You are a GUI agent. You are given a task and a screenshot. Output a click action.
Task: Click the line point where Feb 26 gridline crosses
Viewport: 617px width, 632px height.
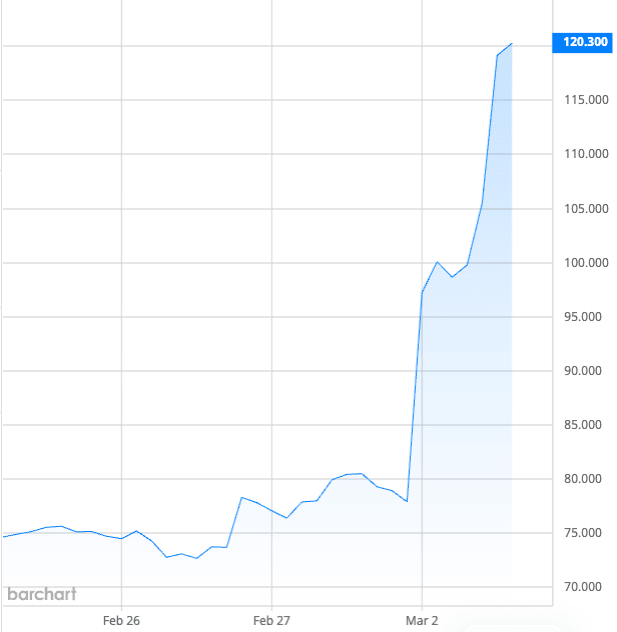tap(121, 538)
